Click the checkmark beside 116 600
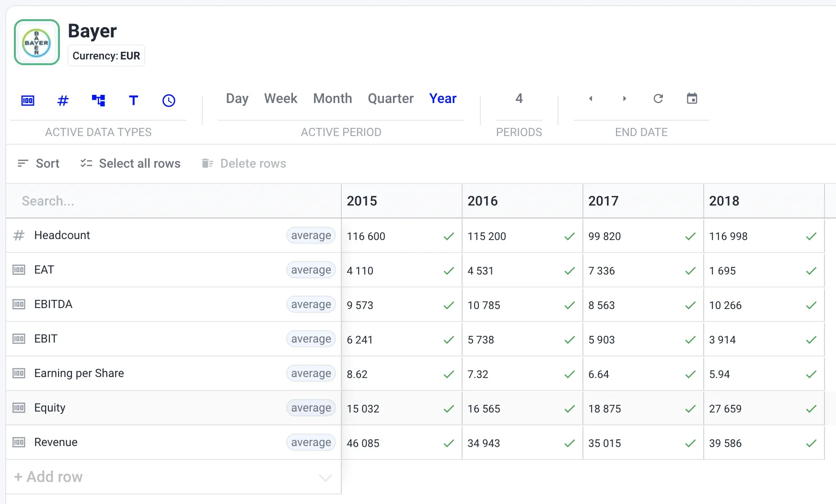This screenshot has width=836, height=504. pyautogui.click(x=449, y=236)
